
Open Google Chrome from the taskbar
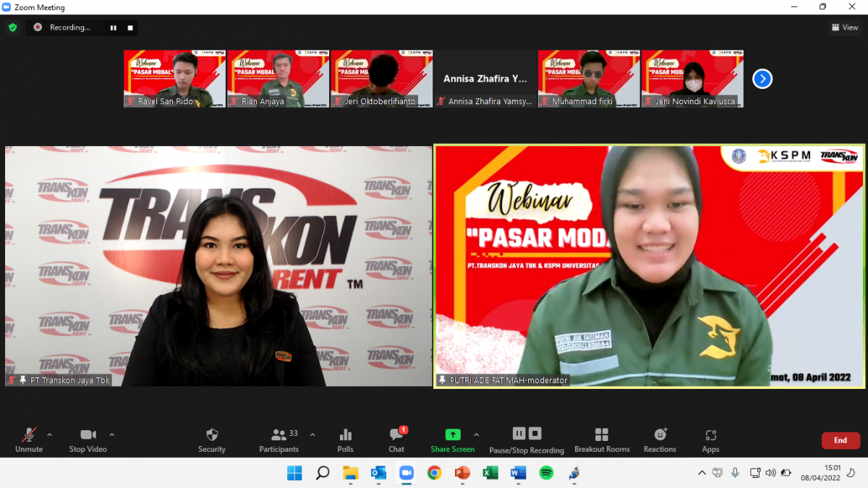pyautogui.click(x=434, y=473)
